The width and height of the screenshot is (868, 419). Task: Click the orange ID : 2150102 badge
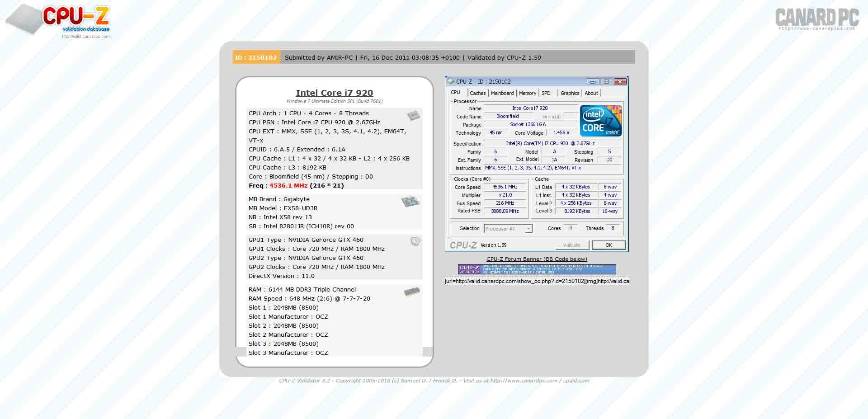coord(256,57)
